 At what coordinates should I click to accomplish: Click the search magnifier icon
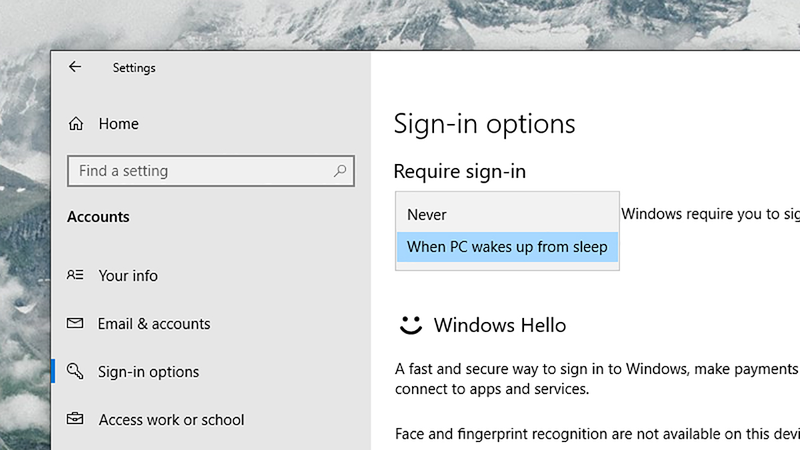pos(340,170)
